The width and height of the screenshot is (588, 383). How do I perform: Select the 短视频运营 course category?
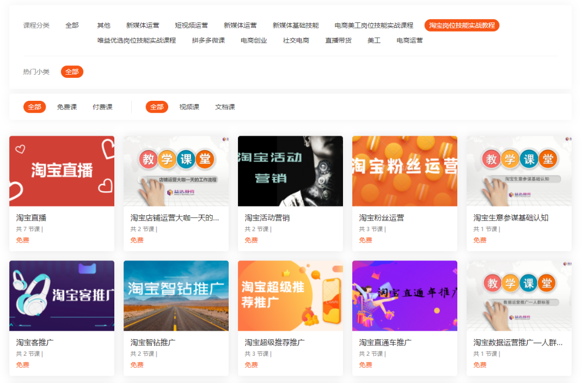(191, 26)
